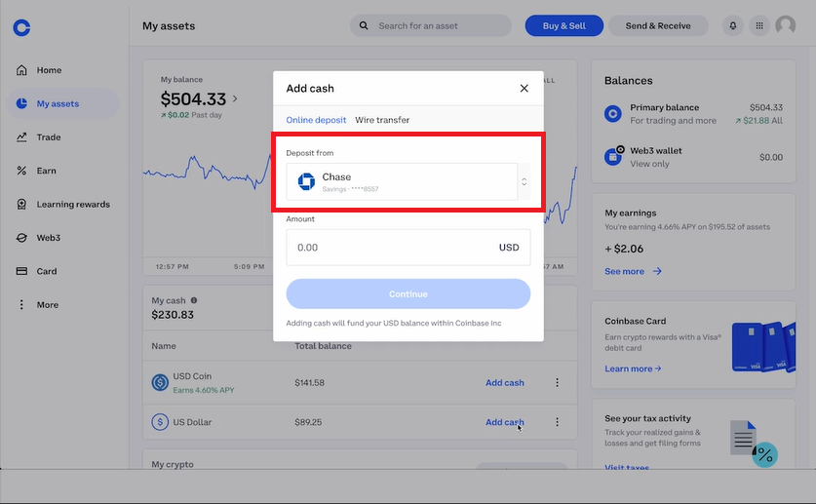Click the Coinbase logo icon
816x504 pixels.
(x=21, y=27)
